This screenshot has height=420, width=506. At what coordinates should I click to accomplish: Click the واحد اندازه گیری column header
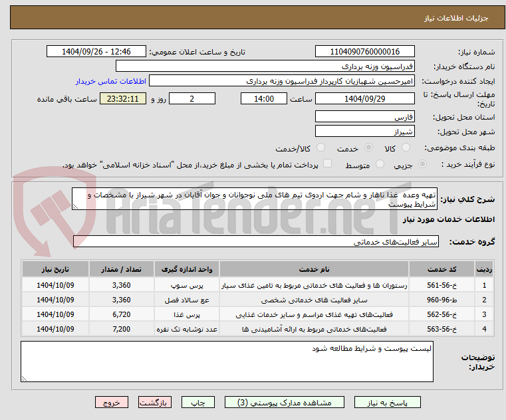pyautogui.click(x=187, y=269)
